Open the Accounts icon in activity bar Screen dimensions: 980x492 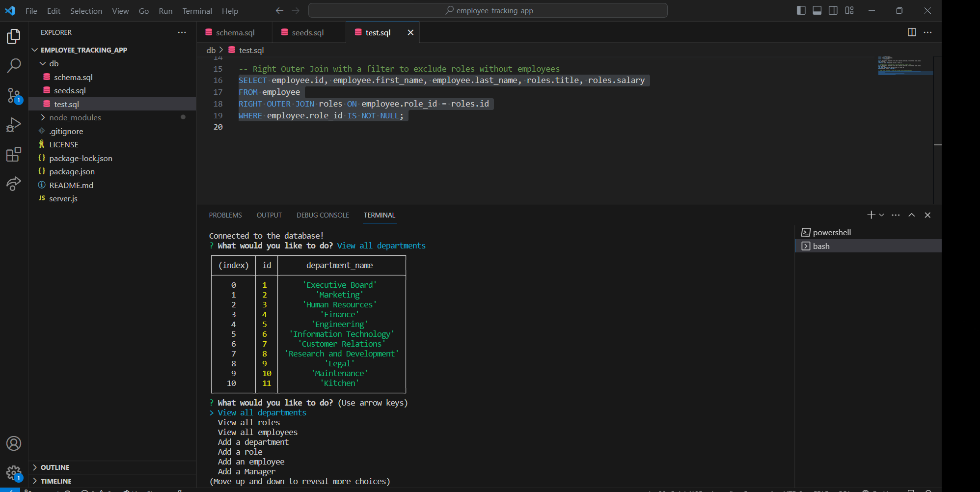14,443
